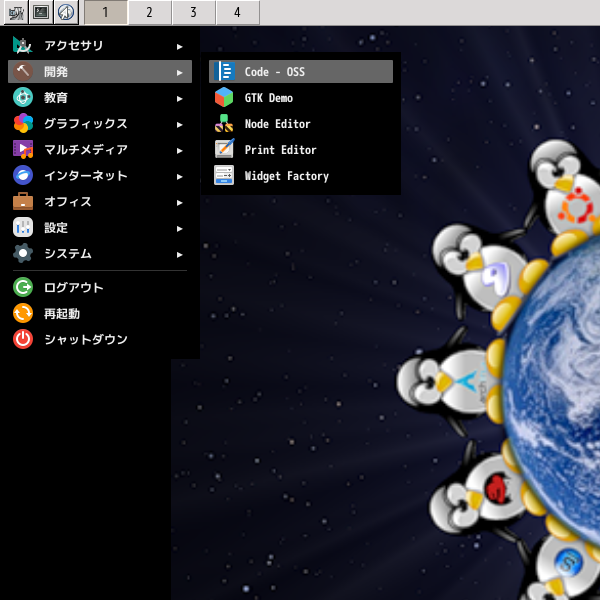Screen dimensions: 600x600
Task: Open the 教育 menu entry
Action: click(x=100, y=98)
